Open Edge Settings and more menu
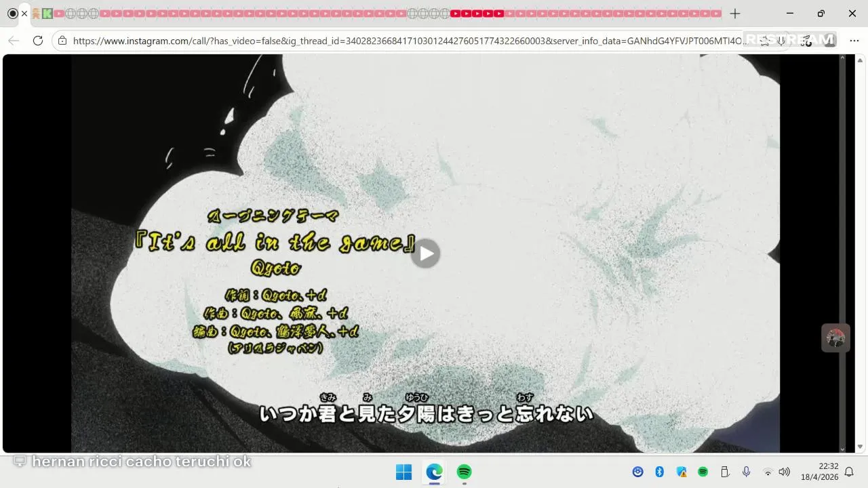The image size is (868, 488). tap(854, 41)
